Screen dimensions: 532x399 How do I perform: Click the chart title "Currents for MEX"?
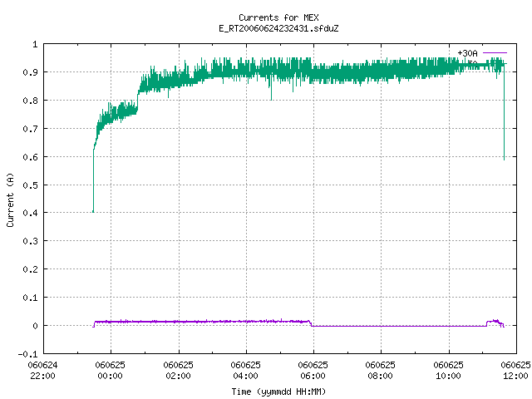point(278,17)
